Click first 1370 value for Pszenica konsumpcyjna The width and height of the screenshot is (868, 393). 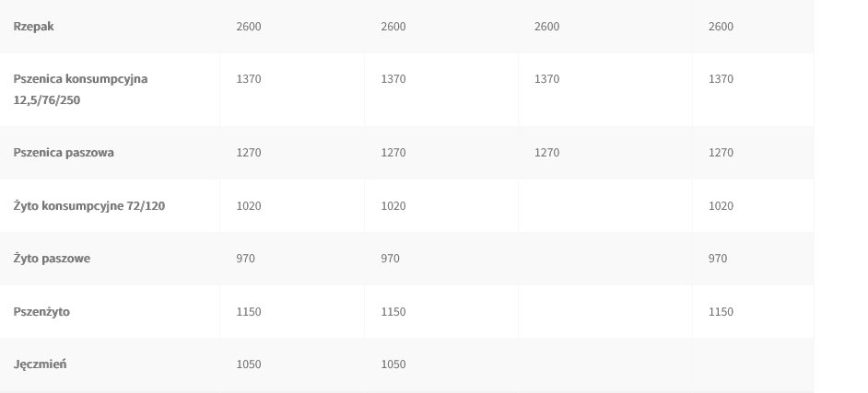tap(249, 79)
